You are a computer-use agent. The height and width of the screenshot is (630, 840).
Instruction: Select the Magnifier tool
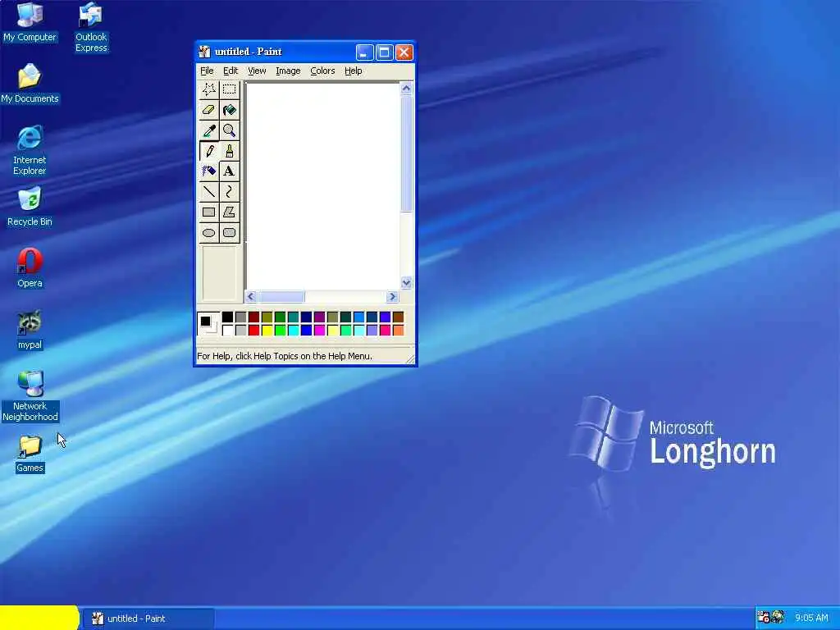click(230, 130)
